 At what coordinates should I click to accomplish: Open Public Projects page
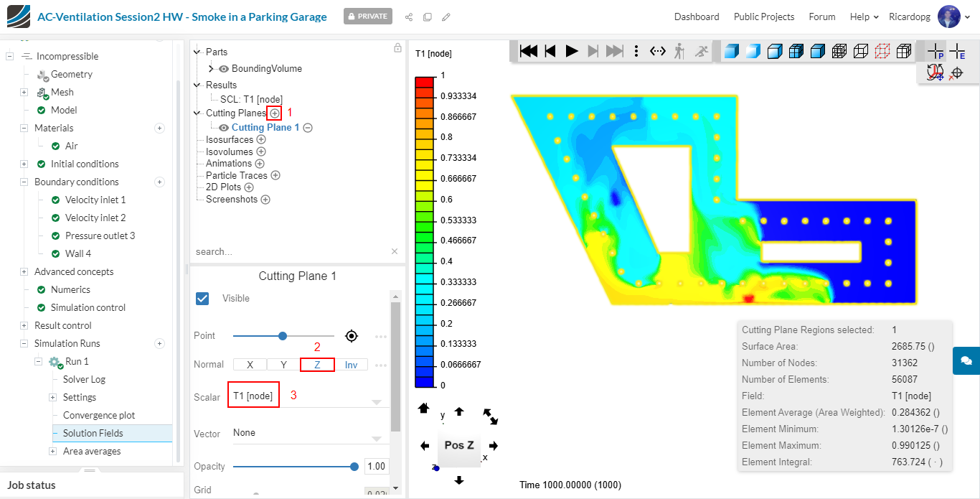(764, 17)
